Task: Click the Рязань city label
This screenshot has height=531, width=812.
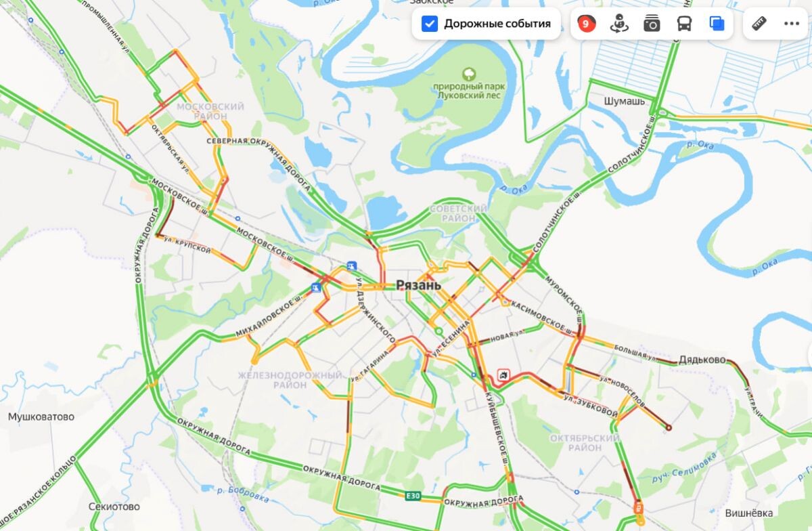Action: 418,285
